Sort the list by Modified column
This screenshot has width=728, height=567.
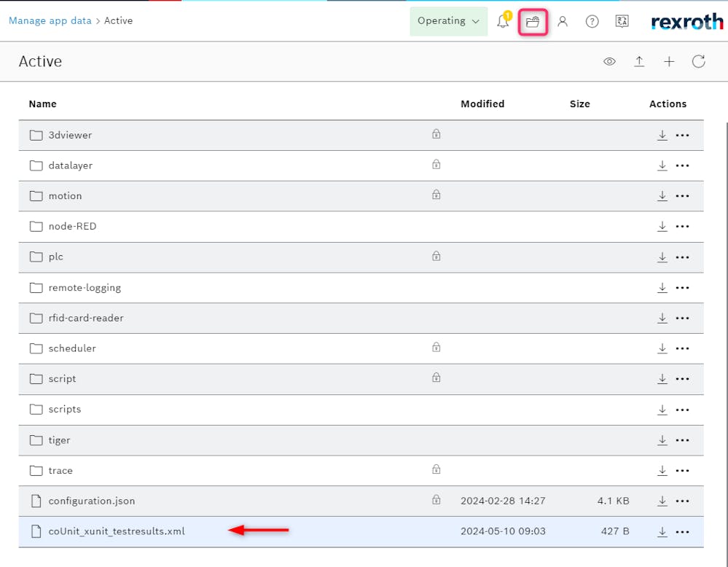click(482, 104)
